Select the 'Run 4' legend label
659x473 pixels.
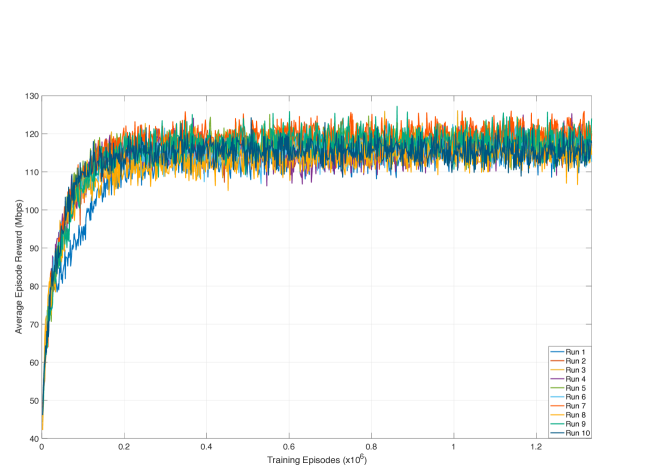(x=575, y=379)
